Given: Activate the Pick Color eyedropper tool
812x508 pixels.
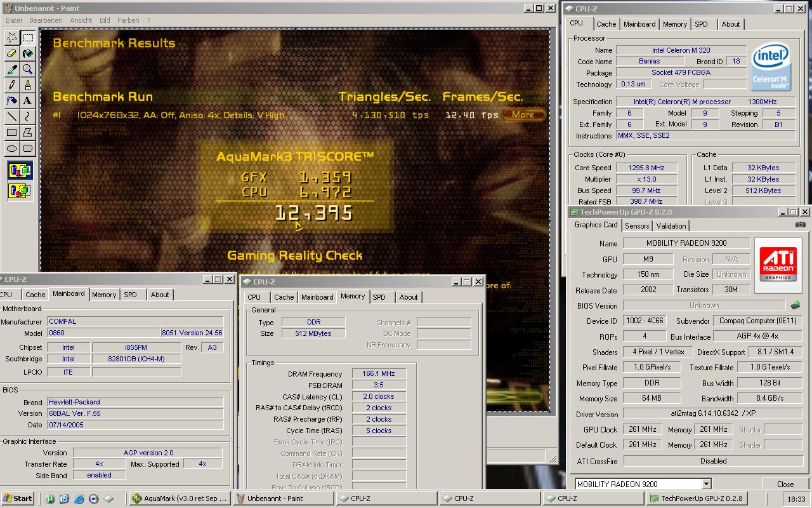Looking at the screenshot, I should 12,69.
